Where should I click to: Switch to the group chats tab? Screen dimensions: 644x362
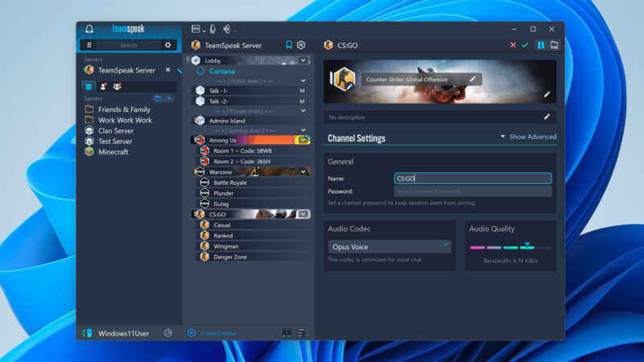(117, 86)
